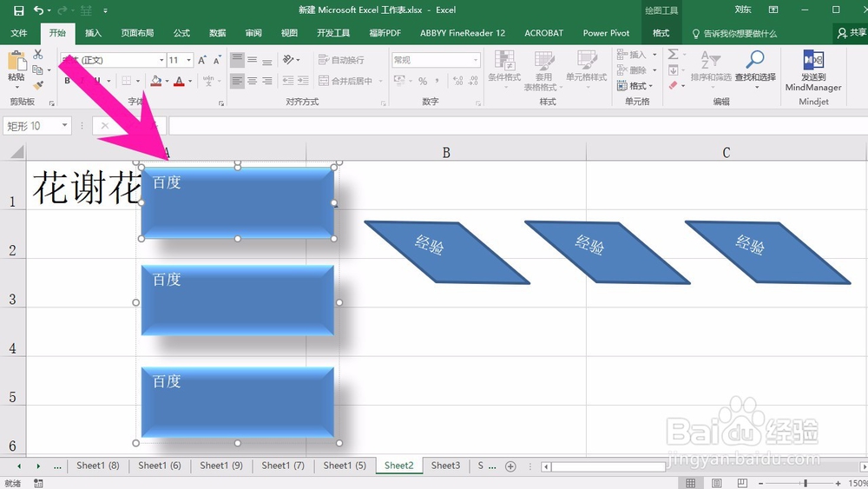868x489 pixels.
Task: Open text orientation options
Action: 288,59
